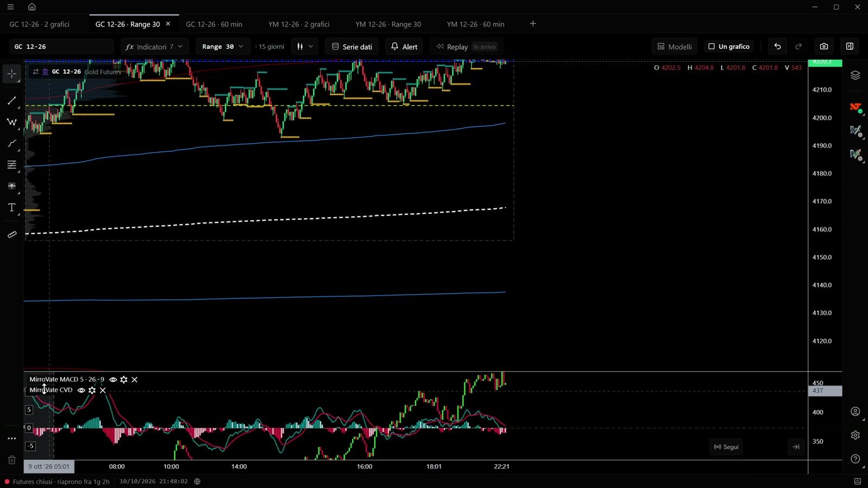Open the Modelli templates button

tap(674, 47)
